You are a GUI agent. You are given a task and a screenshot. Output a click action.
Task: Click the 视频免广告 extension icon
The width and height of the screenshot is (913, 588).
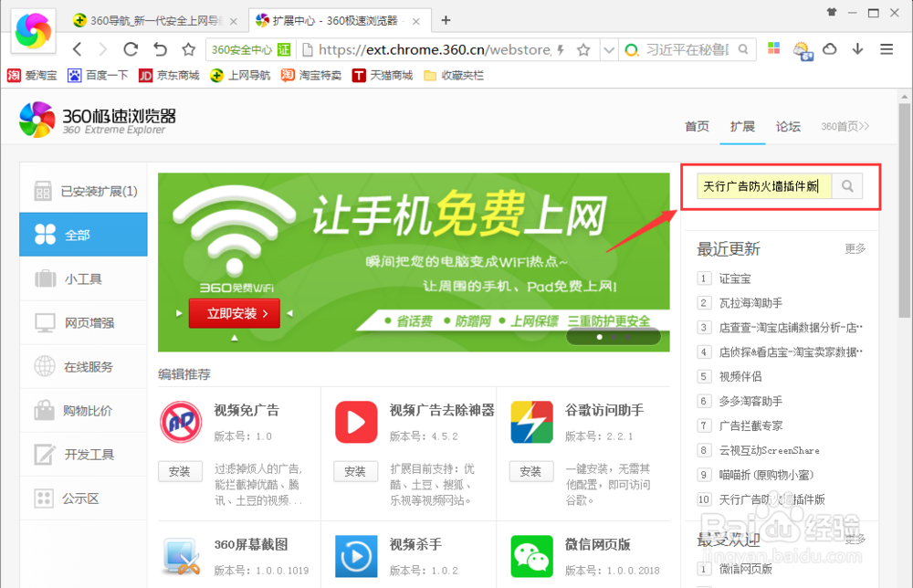[x=181, y=422]
